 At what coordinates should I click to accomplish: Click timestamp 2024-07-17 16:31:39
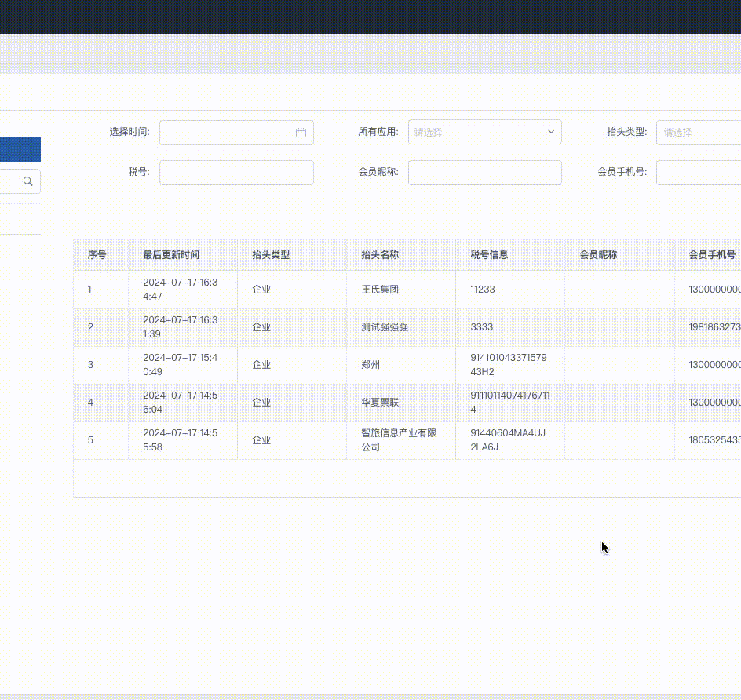click(x=180, y=327)
